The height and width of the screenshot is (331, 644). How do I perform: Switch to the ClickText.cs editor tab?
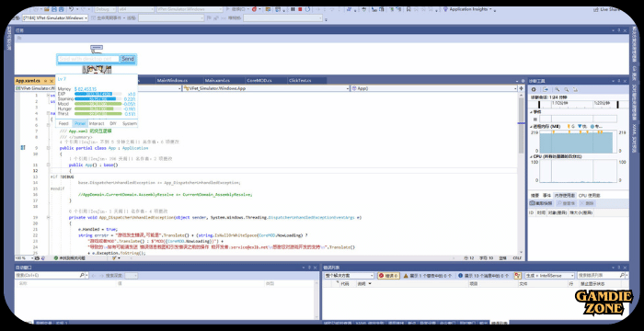[x=300, y=81]
